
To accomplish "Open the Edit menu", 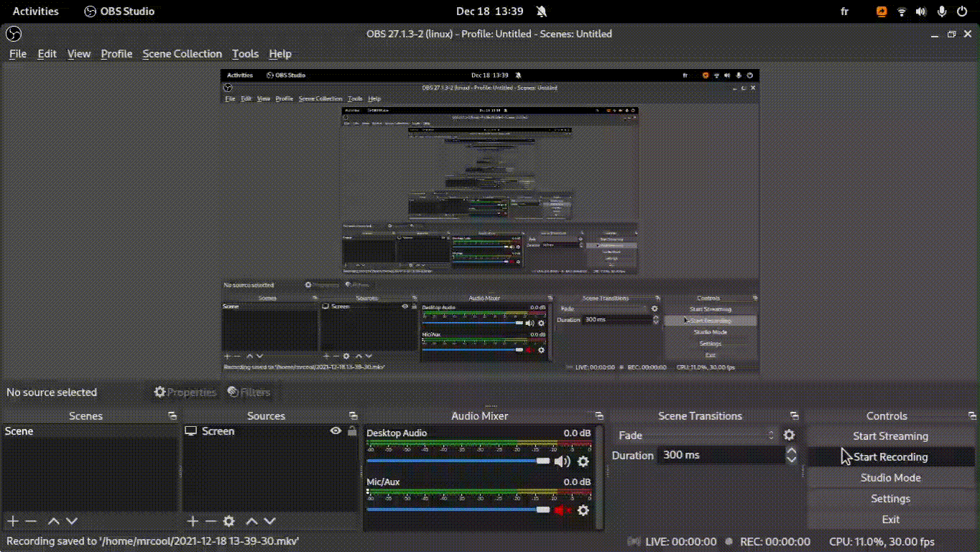I will [x=47, y=54].
